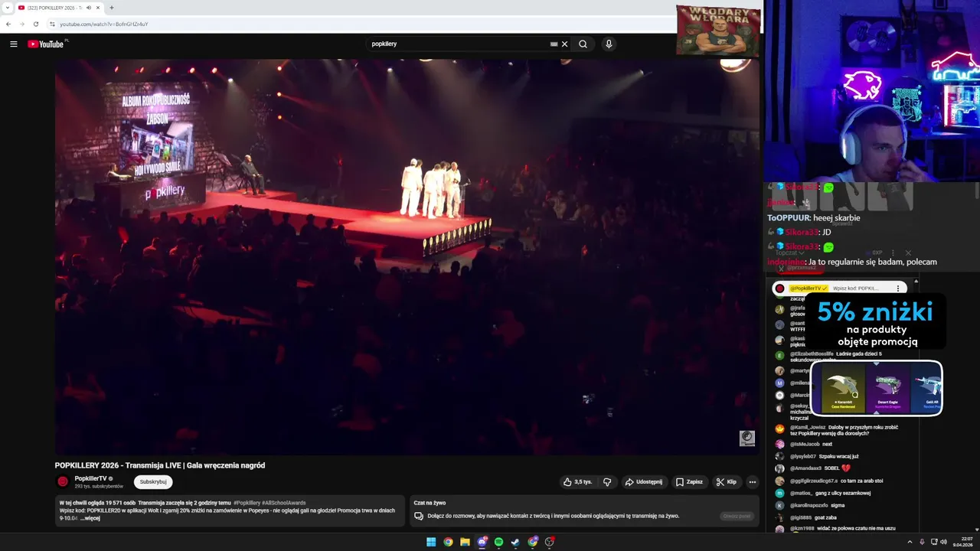Open File Explorer from the taskbar

465,542
